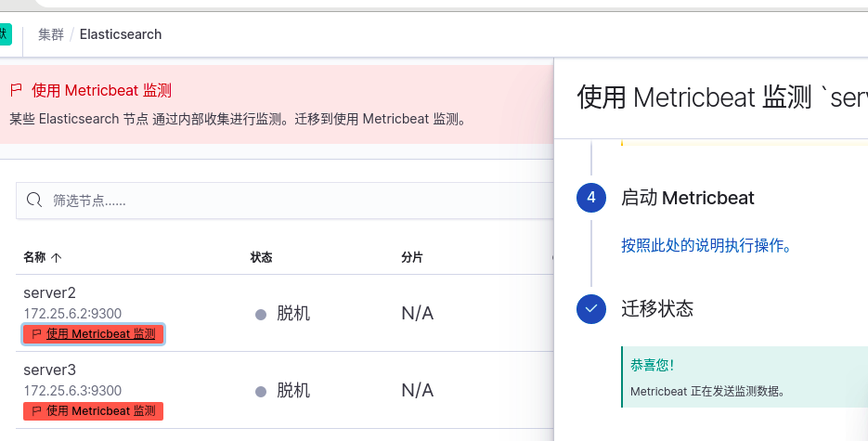The image size is (868, 441).
Task: Focus the 筛选节点 search field
Action: pos(284,201)
